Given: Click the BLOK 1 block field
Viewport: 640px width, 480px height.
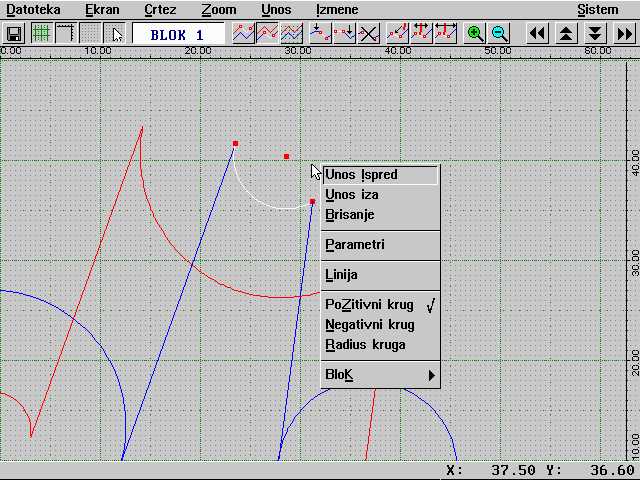Looking at the screenshot, I should 178,33.
